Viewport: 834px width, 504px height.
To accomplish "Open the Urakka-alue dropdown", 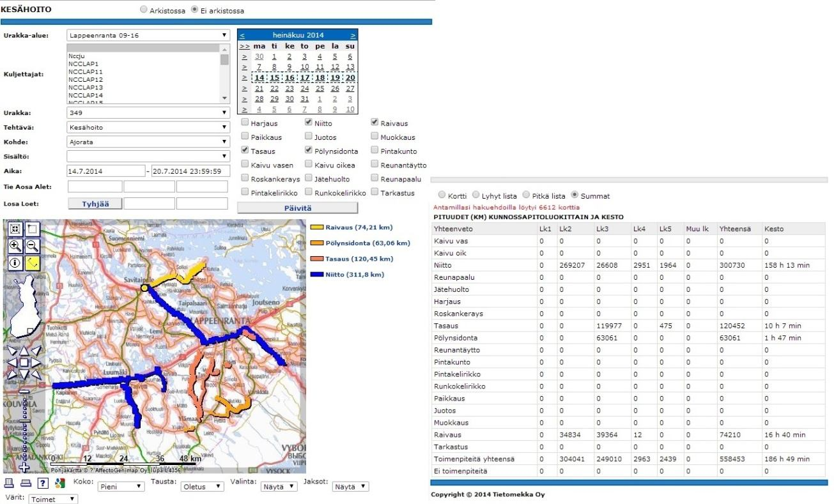I will click(148, 35).
